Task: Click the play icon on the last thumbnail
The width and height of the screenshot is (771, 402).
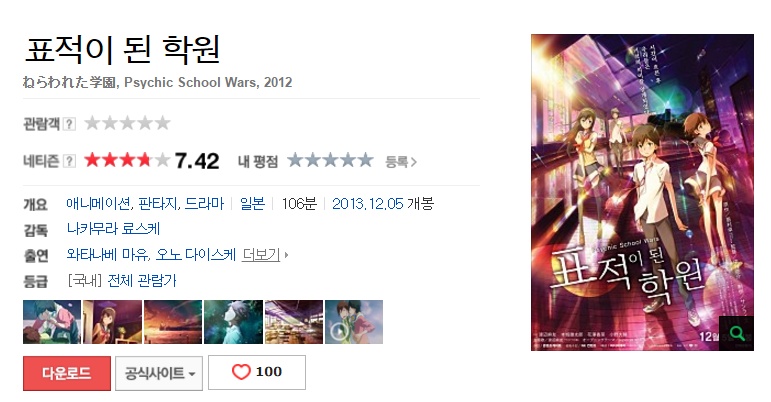Action: click(338, 332)
